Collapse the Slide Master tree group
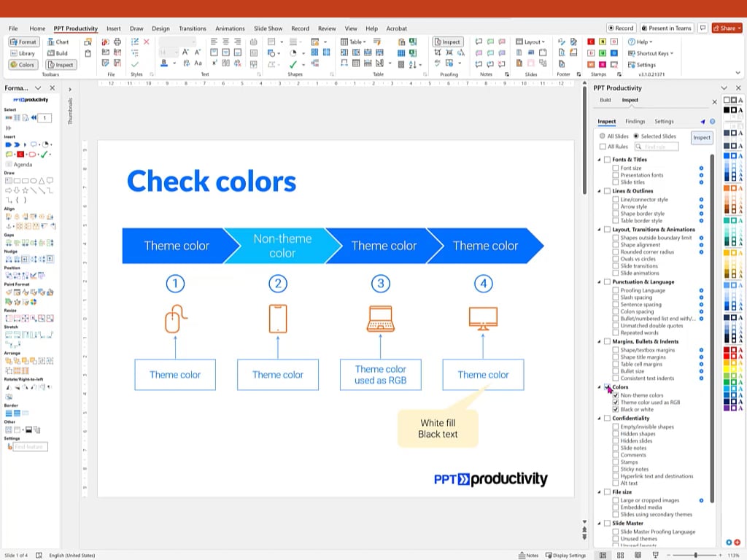747x560 pixels. pos(599,524)
